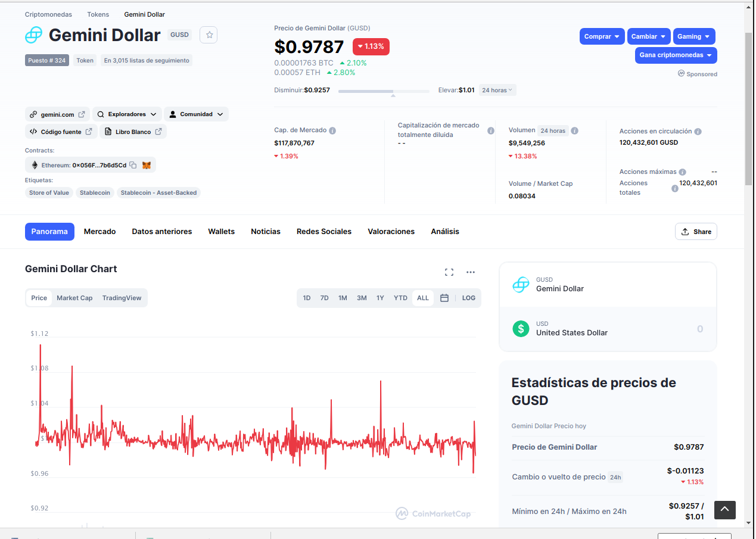Open the Cambiar dropdown
Screen dimensions: 756x539
[x=649, y=36]
